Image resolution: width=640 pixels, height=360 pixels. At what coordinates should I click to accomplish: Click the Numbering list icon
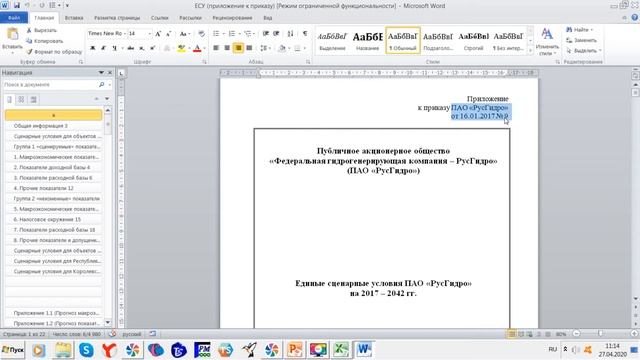point(231,34)
